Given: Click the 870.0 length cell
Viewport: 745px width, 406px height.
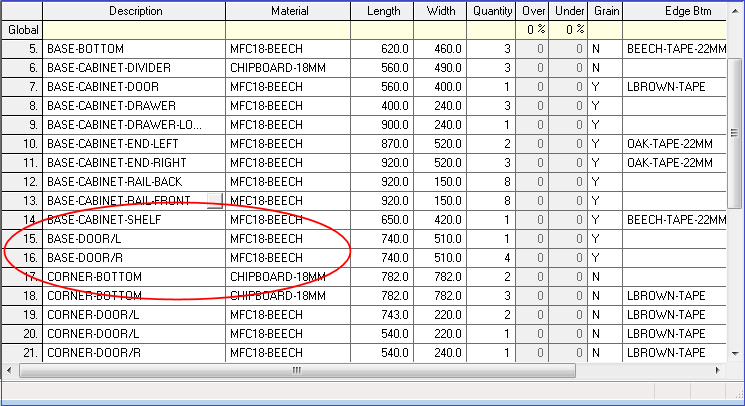Looking at the screenshot, I should point(382,144).
